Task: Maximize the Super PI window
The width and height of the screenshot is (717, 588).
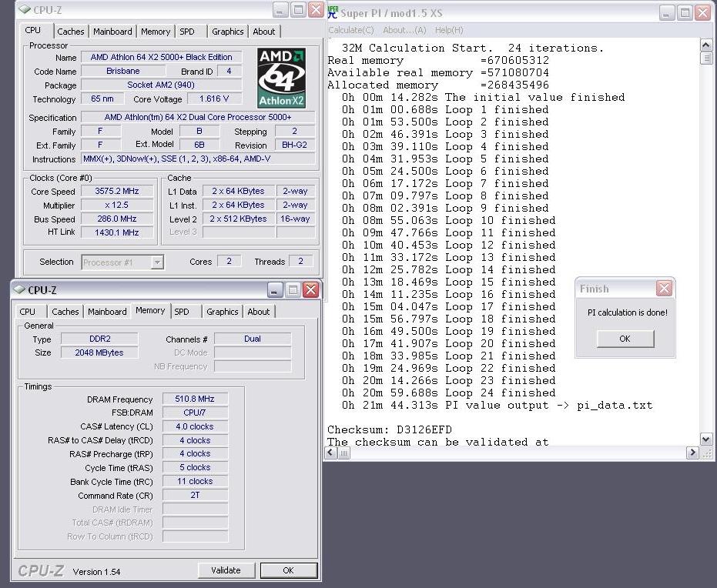Action: pyautogui.click(x=685, y=13)
